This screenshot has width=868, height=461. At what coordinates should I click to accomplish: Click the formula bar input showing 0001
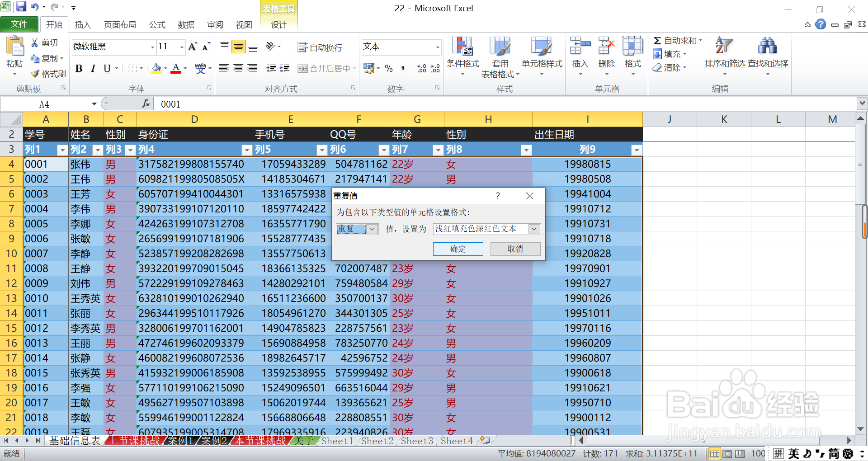505,104
